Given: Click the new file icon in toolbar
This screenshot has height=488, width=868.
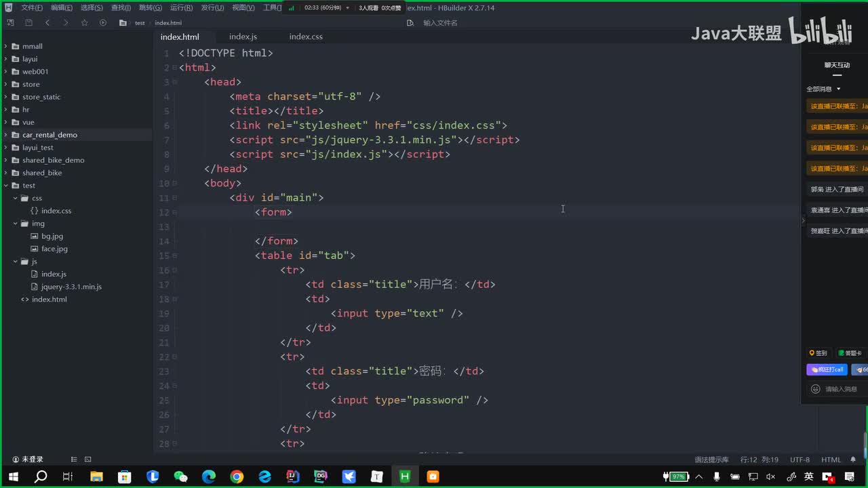Looking at the screenshot, I should pos(10,22).
